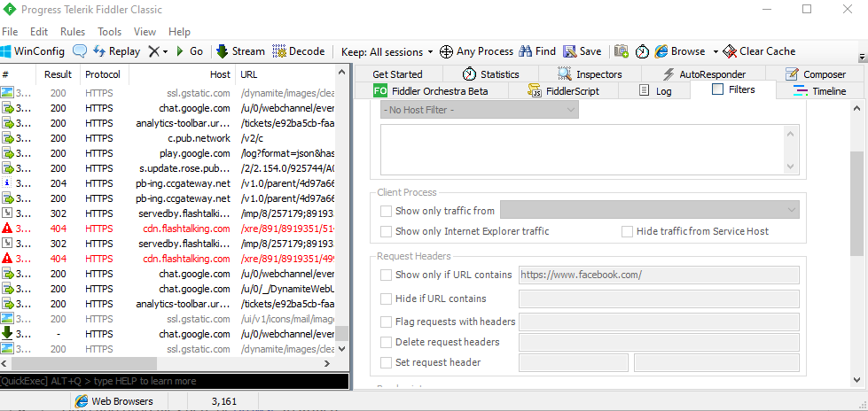This screenshot has width=868, height=411.
Task: Open WinConfig from the toolbar
Action: (x=33, y=51)
